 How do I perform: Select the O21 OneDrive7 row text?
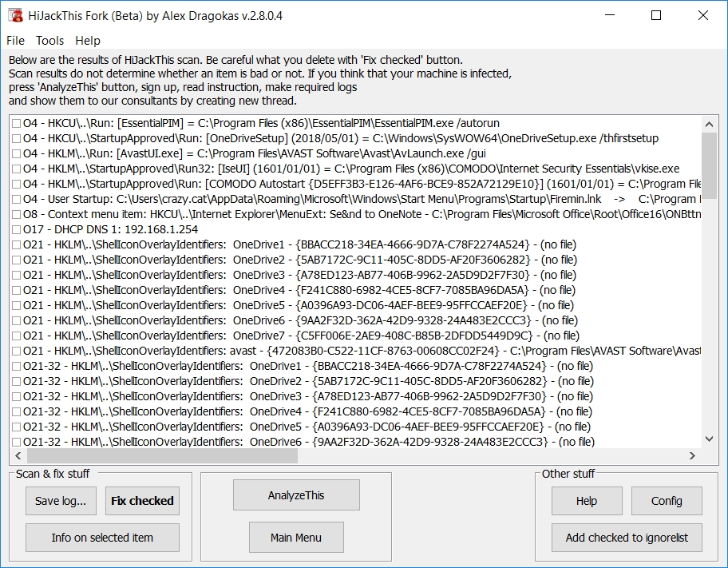coord(301,336)
